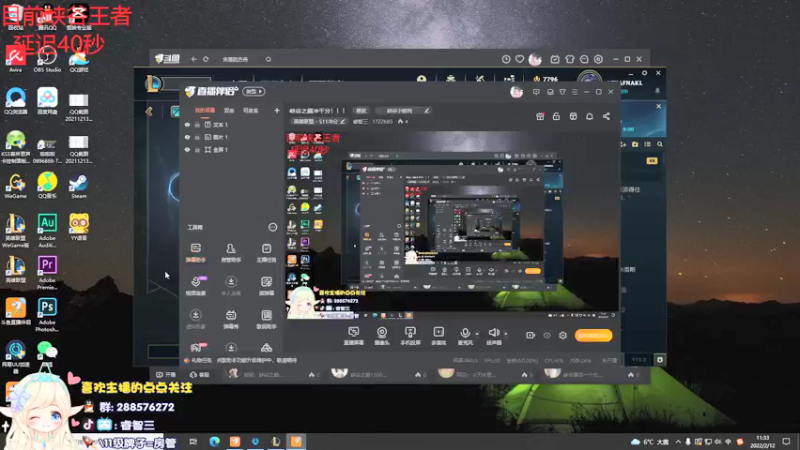The height and width of the screenshot is (450, 800).
Task: Add a camera source
Action: coord(382,336)
